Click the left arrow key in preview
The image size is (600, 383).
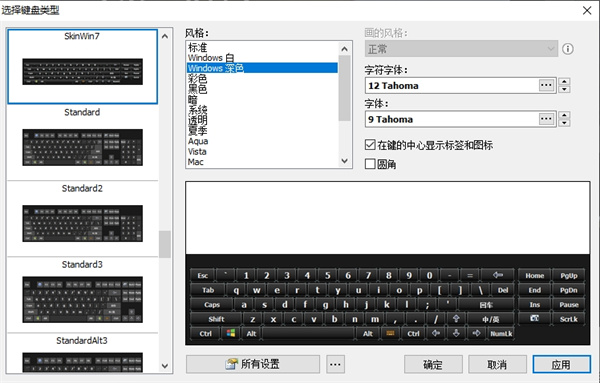pyautogui.click(x=435, y=333)
